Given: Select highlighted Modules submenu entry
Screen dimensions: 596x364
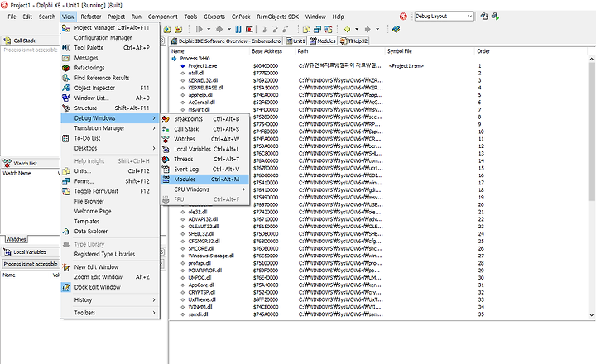Looking at the screenshot, I should pos(205,180).
